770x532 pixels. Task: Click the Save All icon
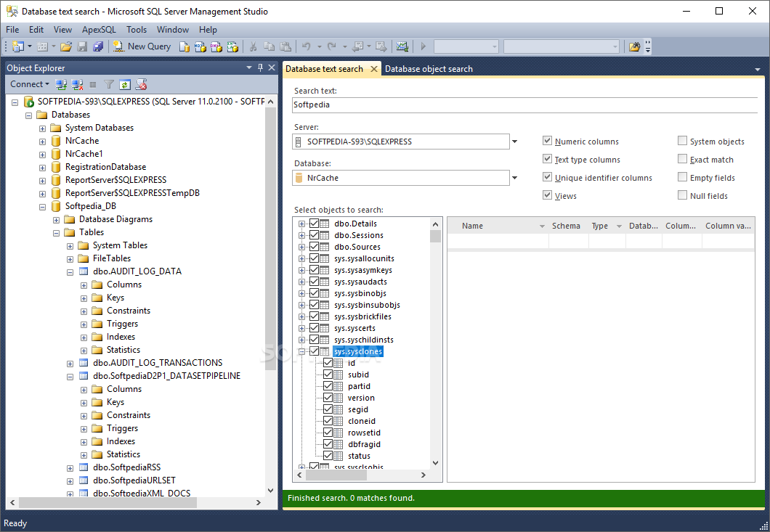(x=98, y=46)
